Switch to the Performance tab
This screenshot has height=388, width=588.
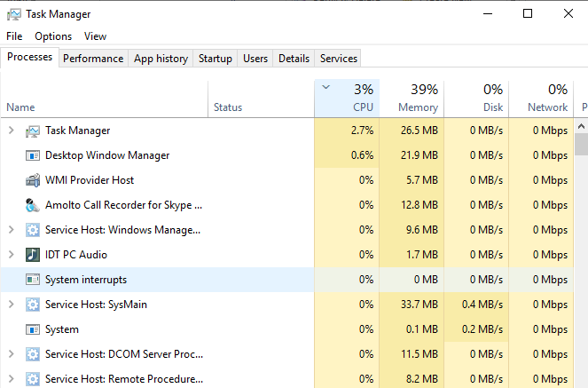(x=93, y=59)
